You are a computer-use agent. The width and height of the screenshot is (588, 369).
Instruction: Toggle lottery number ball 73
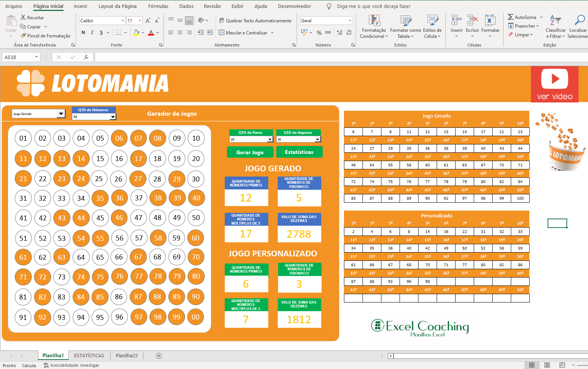[x=62, y=277]
